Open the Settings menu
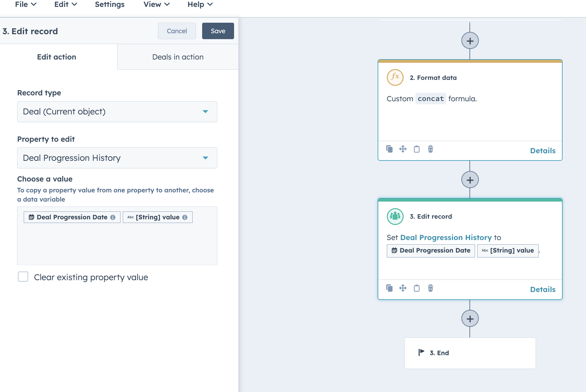586x392 pixels. [x=110, y=5]
